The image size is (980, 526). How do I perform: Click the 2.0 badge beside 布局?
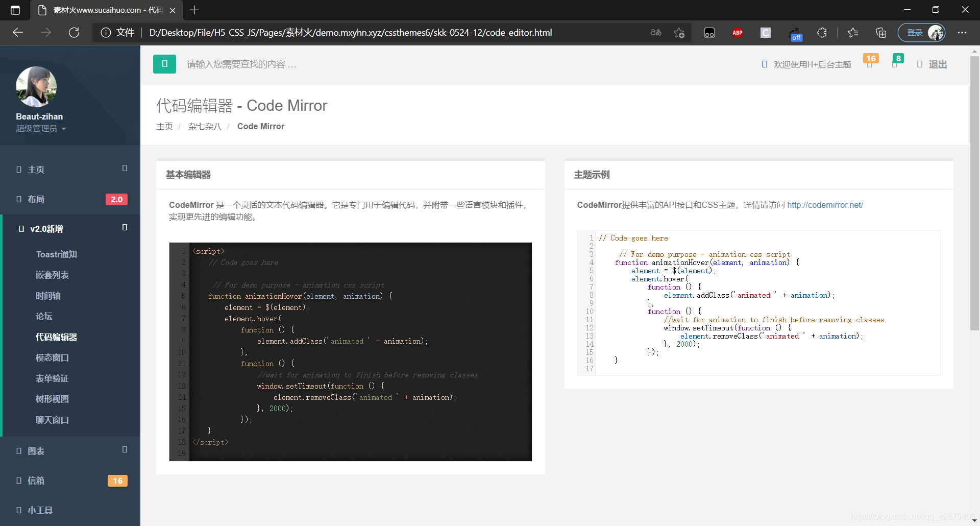[116, 199]
